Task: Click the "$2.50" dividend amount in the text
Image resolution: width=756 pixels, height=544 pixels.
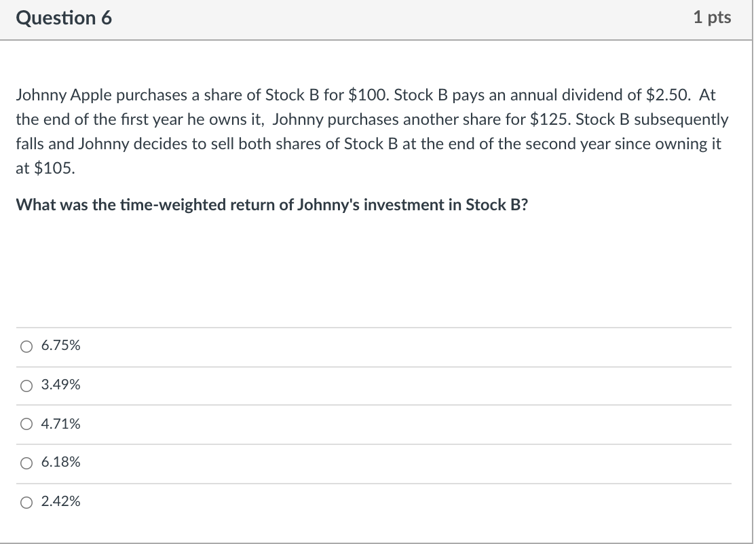Action: click(x=654, y=95)
